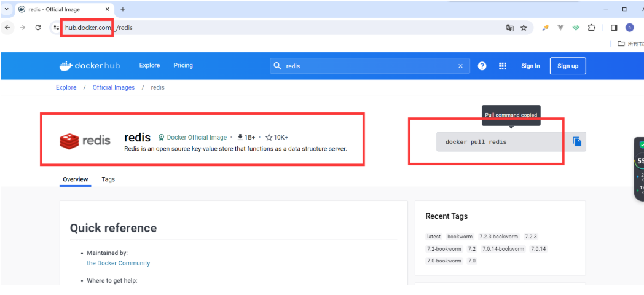Click the 1B+ downloads indicator

tap(246, 137)
